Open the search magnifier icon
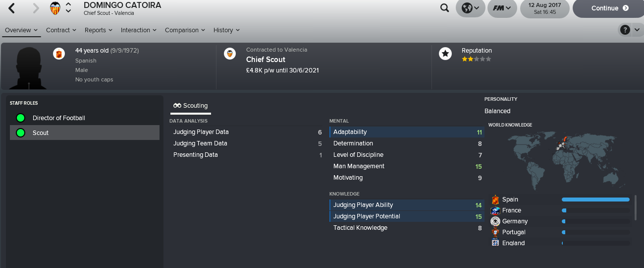The width and height of the screenshot is (644, 268). [x=445, y=8]
